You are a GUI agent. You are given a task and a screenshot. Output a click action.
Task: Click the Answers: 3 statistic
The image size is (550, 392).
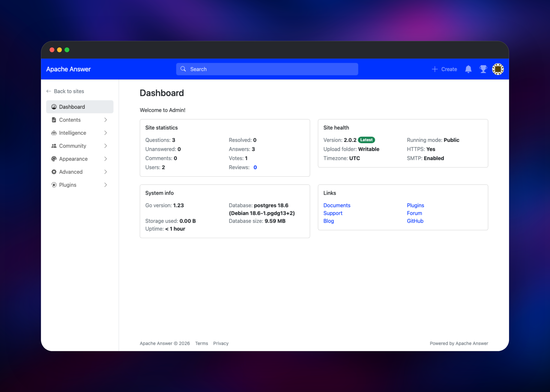point(242,149)
